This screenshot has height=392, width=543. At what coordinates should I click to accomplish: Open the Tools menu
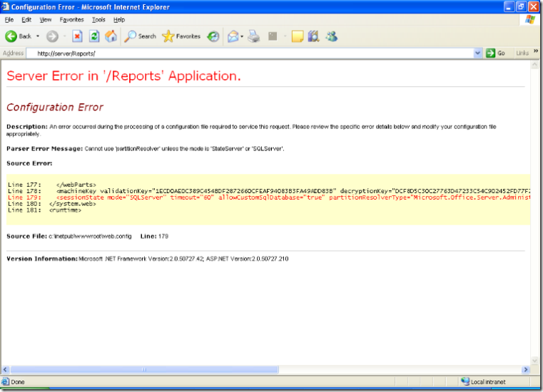(98, 20)
